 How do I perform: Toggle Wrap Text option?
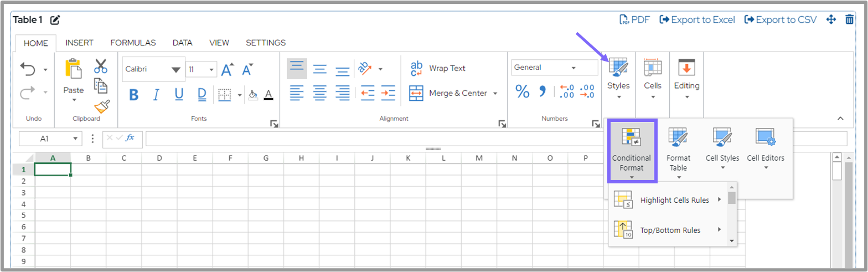coord(437,68)
